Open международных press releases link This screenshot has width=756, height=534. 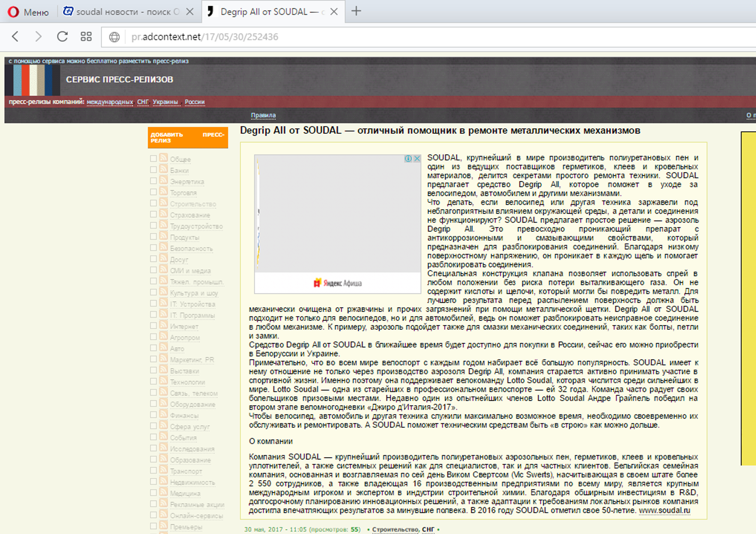pos(110,102)
